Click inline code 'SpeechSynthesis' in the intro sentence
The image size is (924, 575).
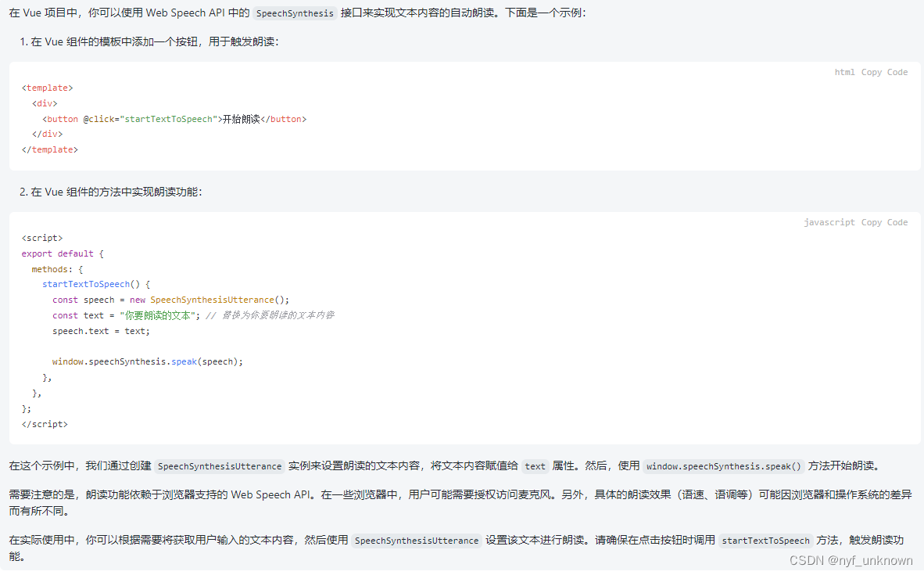coord(295,13)
